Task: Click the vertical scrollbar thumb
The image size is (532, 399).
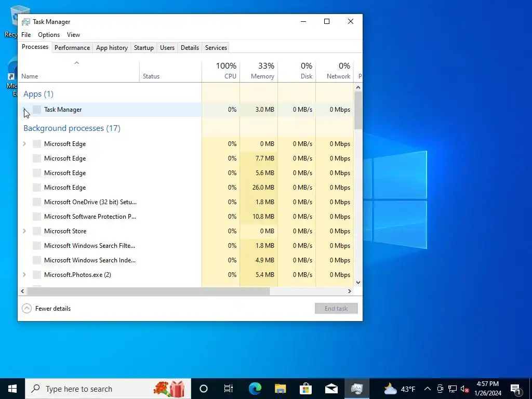Action: [358, 111]
